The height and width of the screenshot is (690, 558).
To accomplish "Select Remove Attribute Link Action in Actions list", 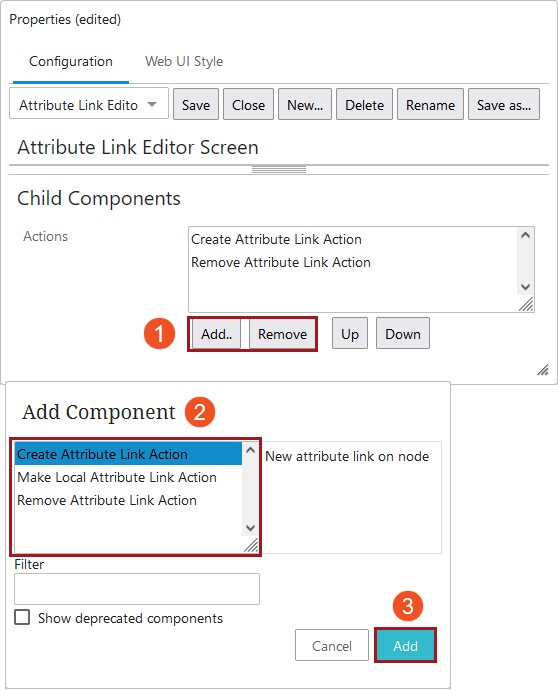I will click(x=281, y=262).
